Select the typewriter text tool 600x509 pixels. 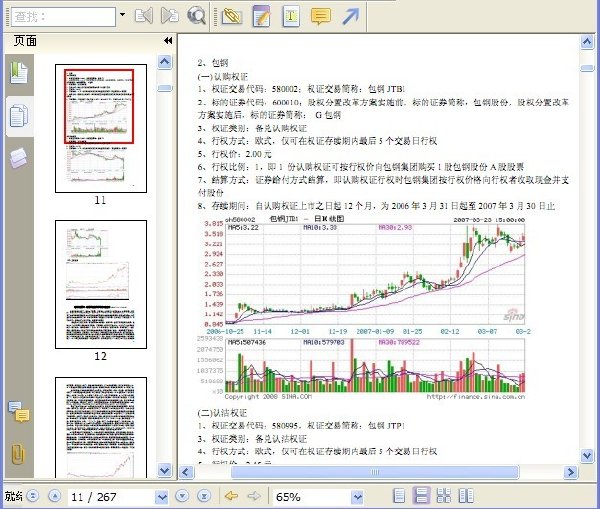click(x=291, y=16)
